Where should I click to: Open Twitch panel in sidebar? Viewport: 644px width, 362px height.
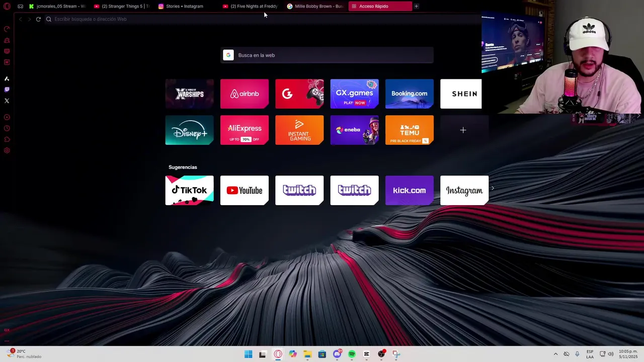pyautogui.click(x=7, y=89)
